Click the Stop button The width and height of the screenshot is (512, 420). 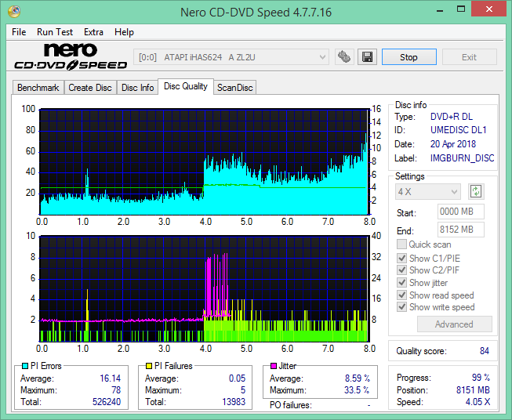409,57
